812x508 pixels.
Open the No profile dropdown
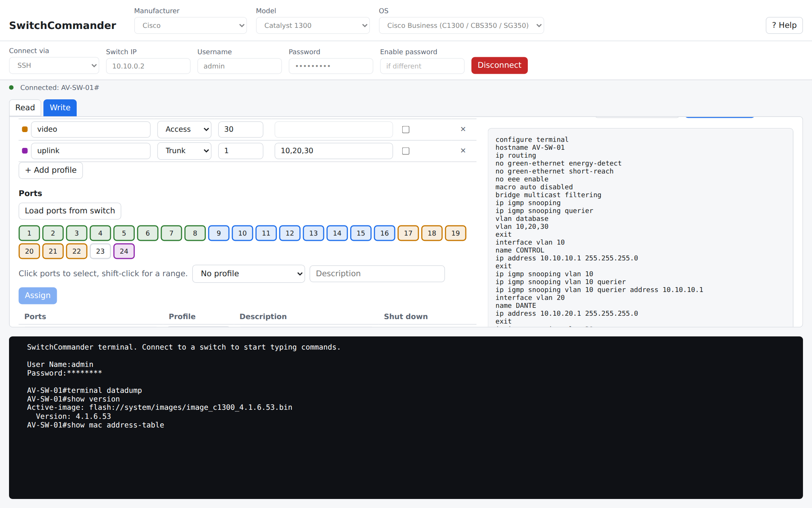click(248, 274)
